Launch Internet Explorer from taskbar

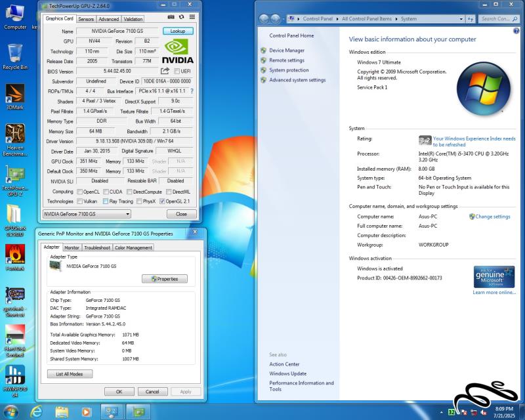(x=36, y=411)
